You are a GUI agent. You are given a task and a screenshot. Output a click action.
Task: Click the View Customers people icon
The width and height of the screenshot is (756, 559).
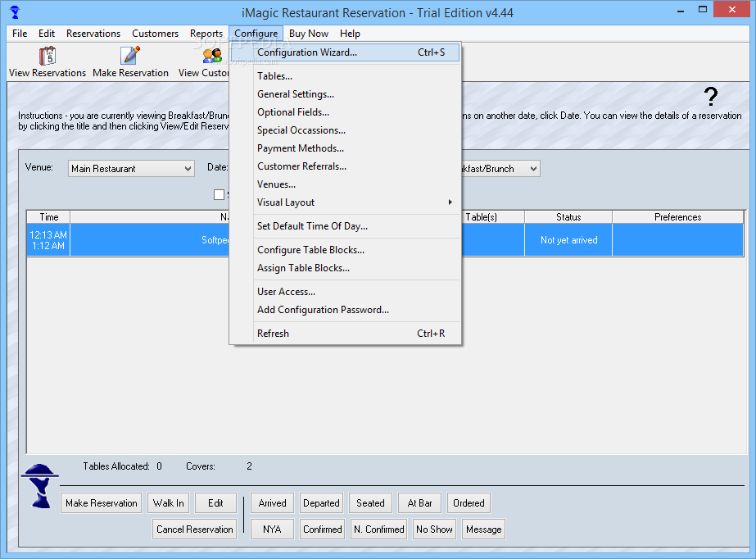[x=212, y=56]
